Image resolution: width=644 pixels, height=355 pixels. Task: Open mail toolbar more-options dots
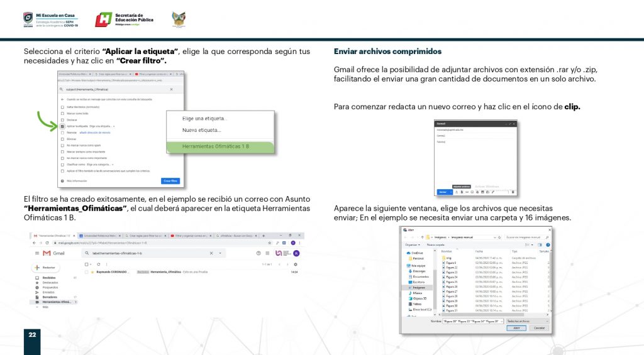click(x=107, y=265)
